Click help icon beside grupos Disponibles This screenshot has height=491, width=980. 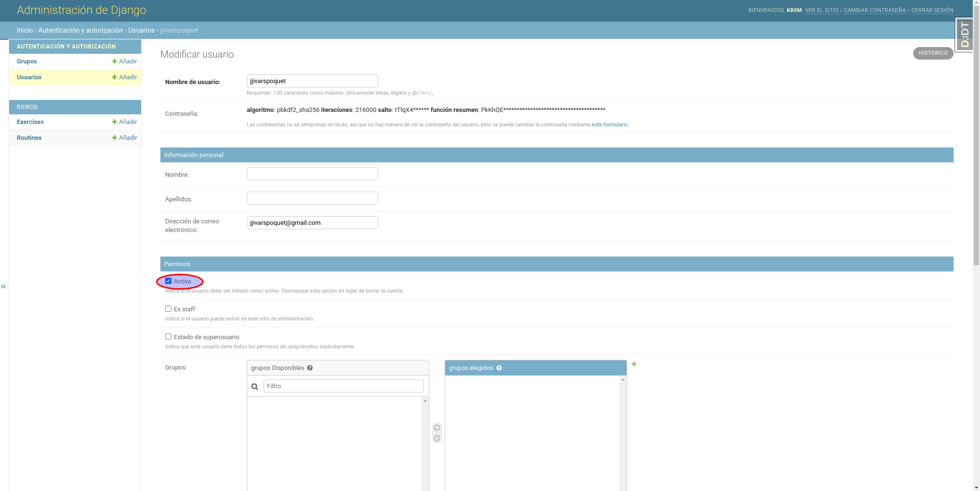click(310, 368)
